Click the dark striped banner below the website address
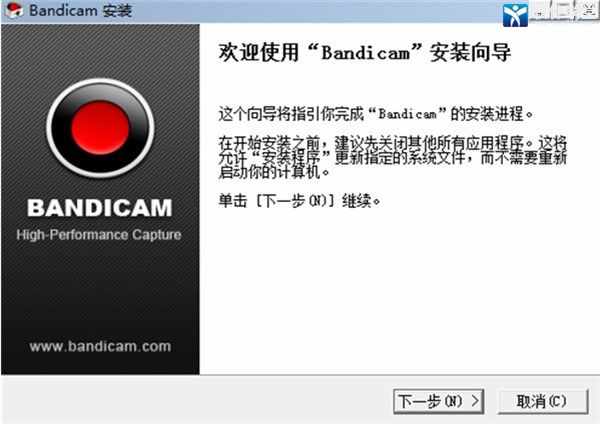The image size is (600, 424). click(x=100, y=364)
